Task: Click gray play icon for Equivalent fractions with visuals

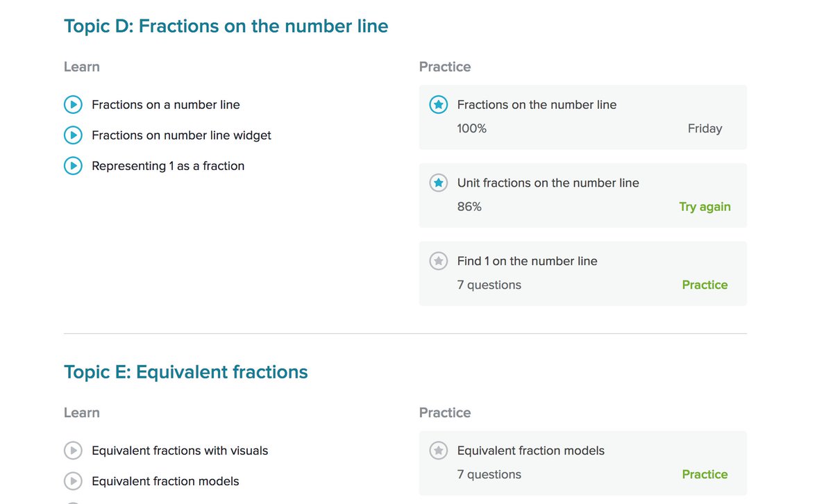Action: tap(73, 451)
